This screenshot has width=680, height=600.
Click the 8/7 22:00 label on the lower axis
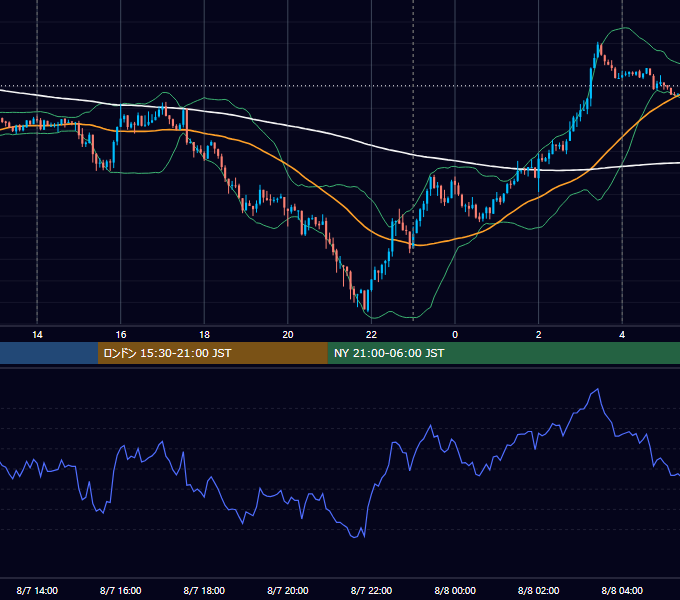click(372, 590)
